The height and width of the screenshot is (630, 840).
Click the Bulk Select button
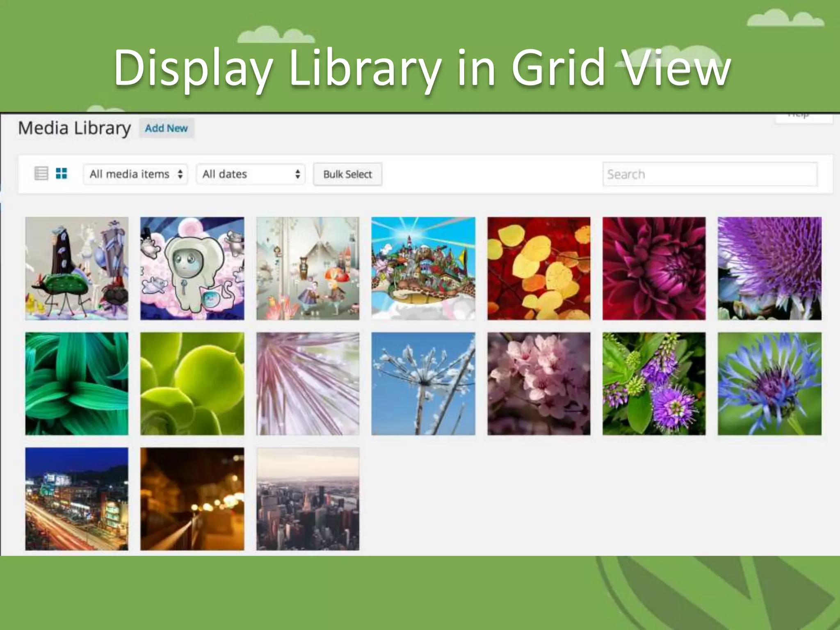tap(347, 174)
